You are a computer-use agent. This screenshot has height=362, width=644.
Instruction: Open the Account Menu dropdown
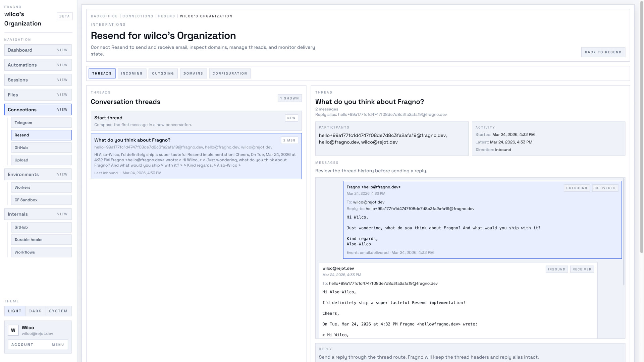[38, 345]
